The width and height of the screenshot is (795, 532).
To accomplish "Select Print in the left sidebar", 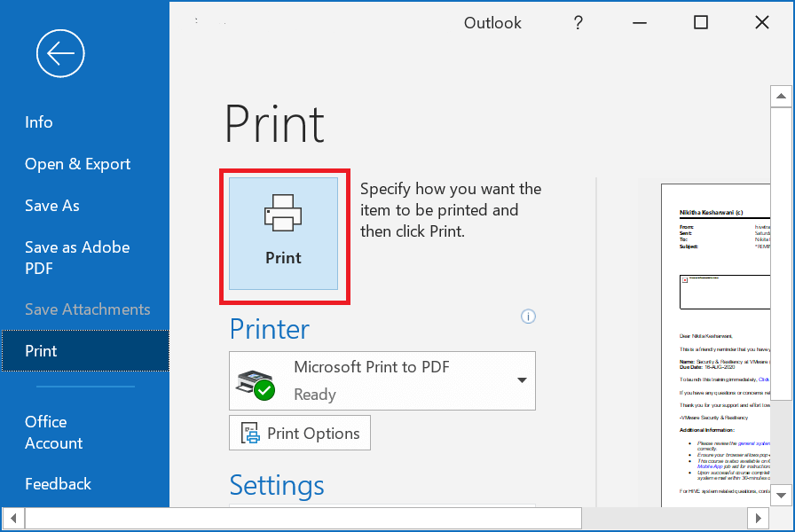I will point(85,350).
